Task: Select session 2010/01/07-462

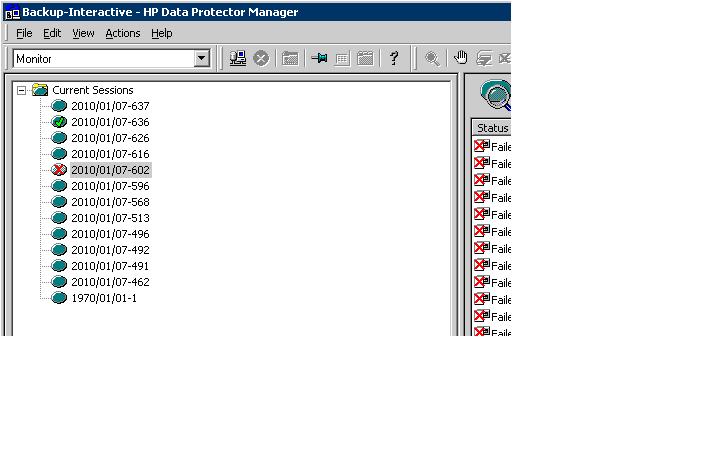Action: [110, 282]
